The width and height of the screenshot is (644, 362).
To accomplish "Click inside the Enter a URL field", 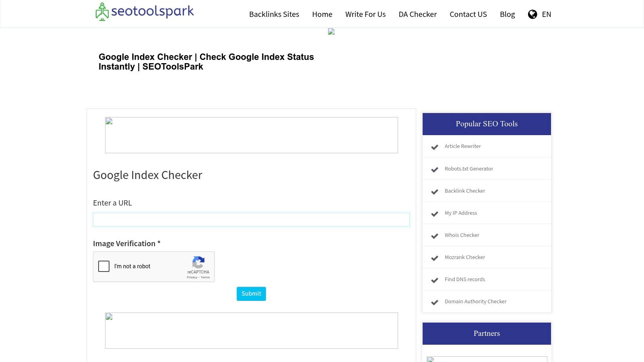I will click(251, 220).
